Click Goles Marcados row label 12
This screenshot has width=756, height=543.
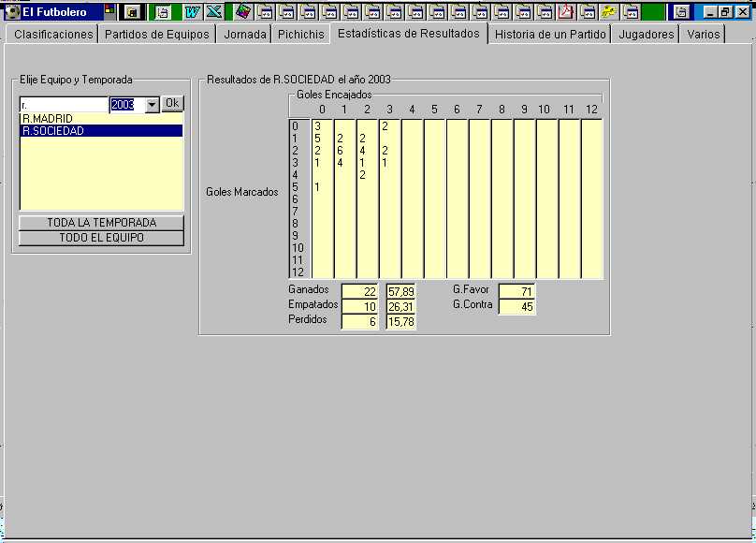(298, 272)
